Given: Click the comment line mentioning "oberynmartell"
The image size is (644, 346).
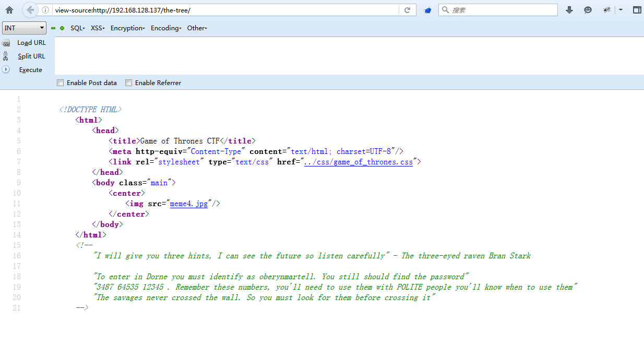Looking at the screenshot, I should tap(281, 277).
